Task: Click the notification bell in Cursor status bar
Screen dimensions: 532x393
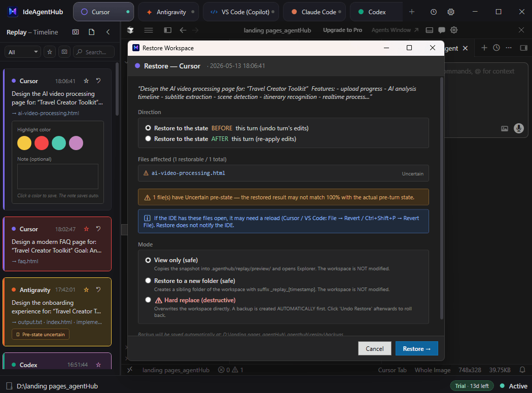Action: pos(522,370)
